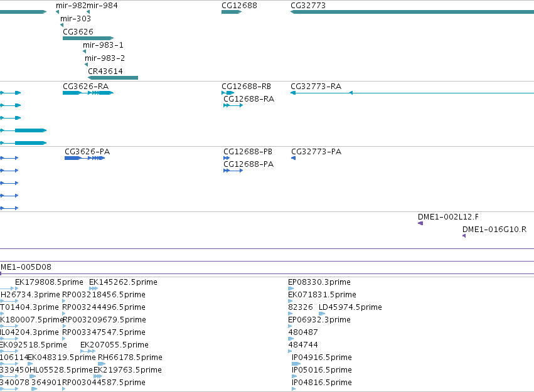Select the CG12688-PA protein glyph
Image resolution: width=534 pixels, height=392 pixels.
tap(233, 171)
